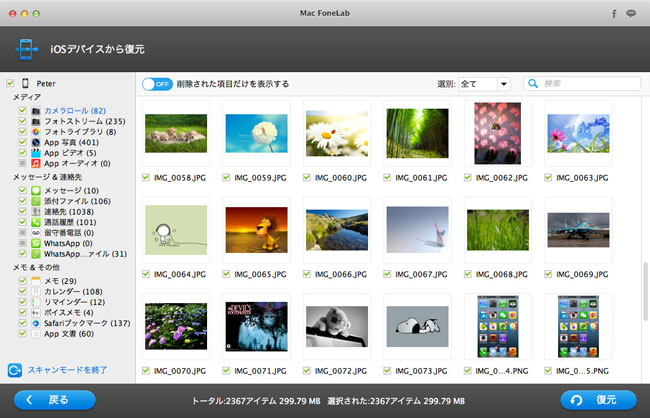The image size is (650, 418).
Task: Open カレンダー (108) category
Action: 72,291
